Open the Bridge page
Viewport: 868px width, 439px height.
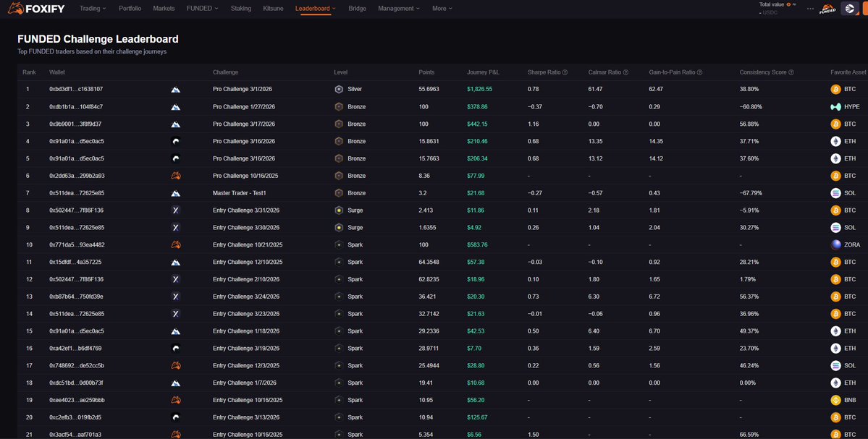coord(357,9)
